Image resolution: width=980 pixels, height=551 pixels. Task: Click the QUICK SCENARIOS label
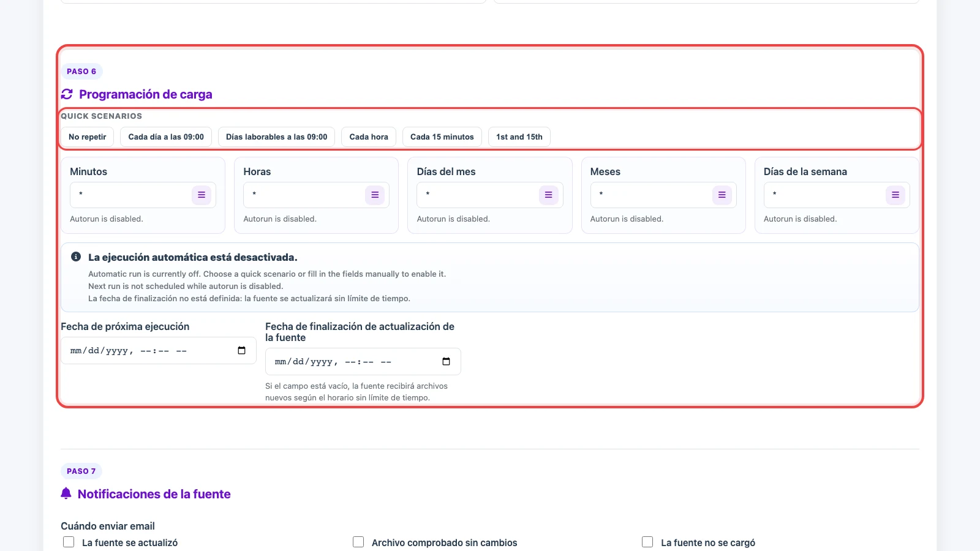click(101, 116)
